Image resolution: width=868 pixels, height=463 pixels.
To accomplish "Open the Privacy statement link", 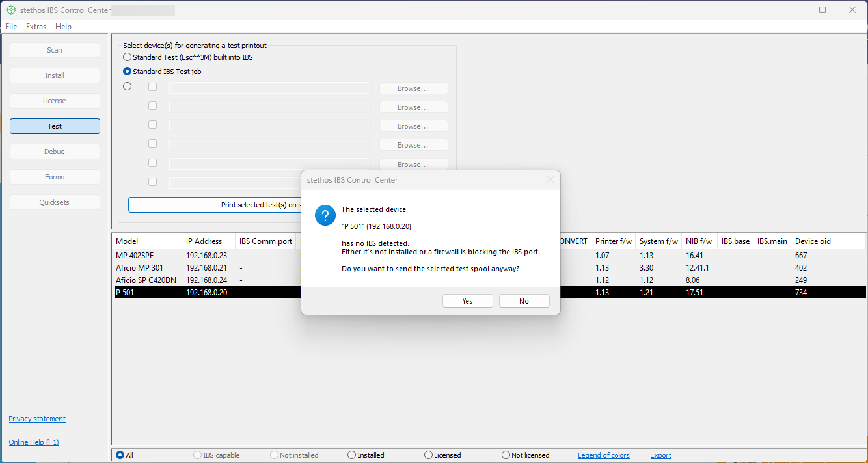I will (x=37, y=419).
